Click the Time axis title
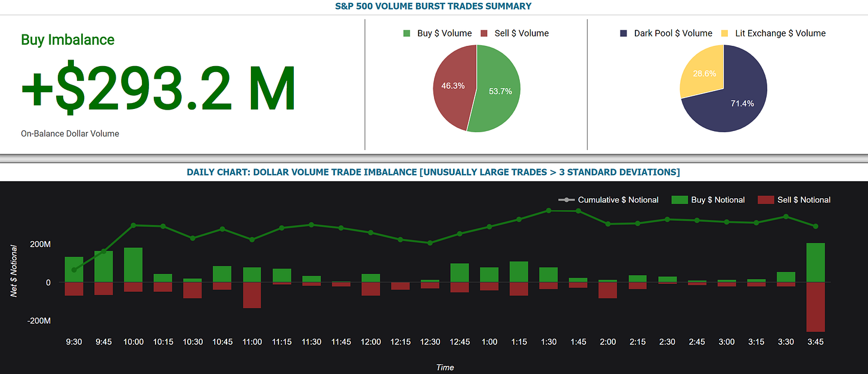 pyautogui.click(x=445, y=367)
